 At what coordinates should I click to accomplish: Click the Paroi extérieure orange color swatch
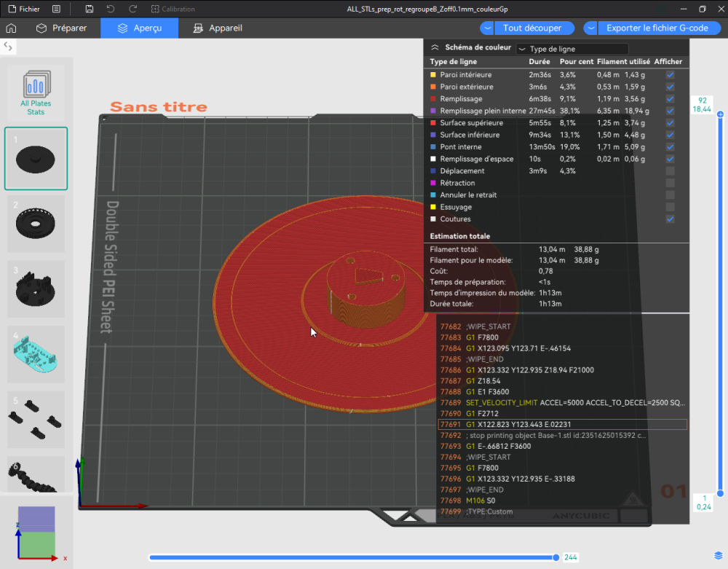pos(433,87)
